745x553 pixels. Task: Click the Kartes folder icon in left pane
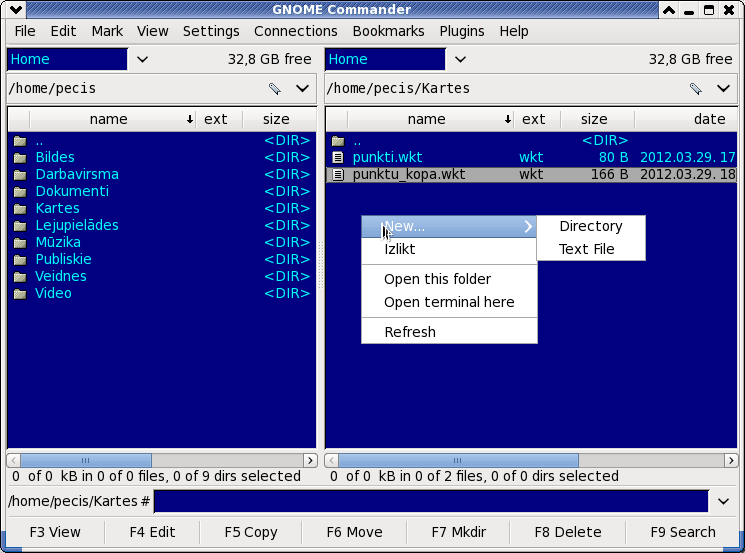coord(20,209)
